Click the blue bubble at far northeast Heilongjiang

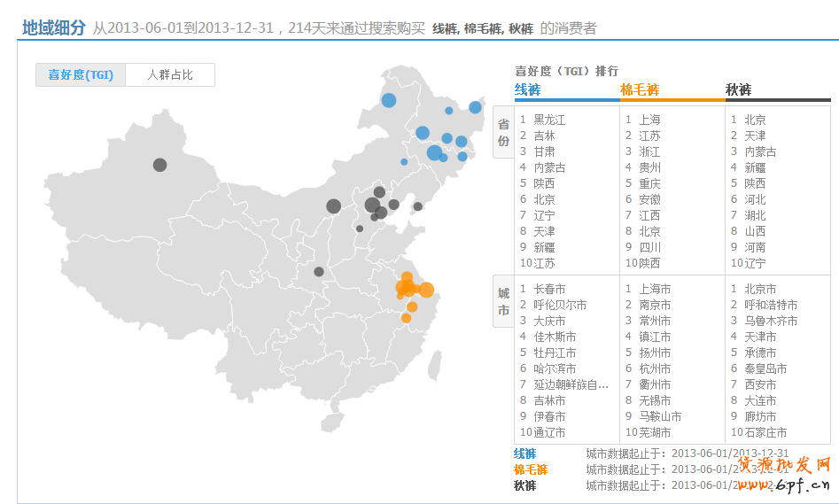click(476, 107)
